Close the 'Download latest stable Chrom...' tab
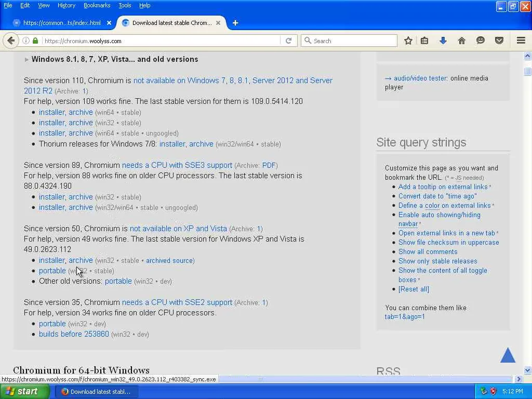Image resolution: width=532 pixels, height=399 pixels. click(218, 23)
